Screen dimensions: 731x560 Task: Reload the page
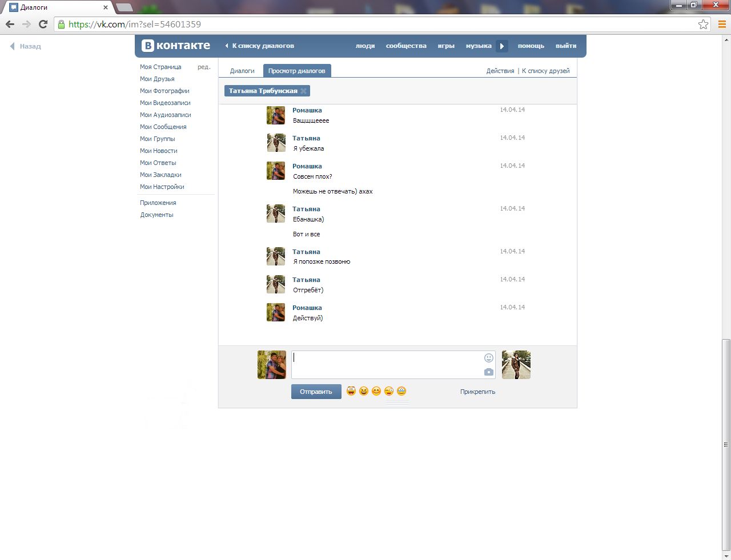point(43,24)
